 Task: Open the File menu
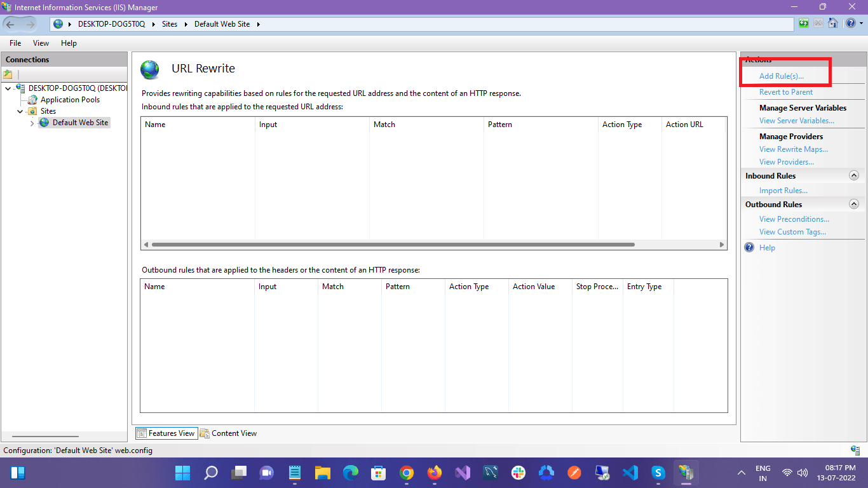(x=15, y=43)
